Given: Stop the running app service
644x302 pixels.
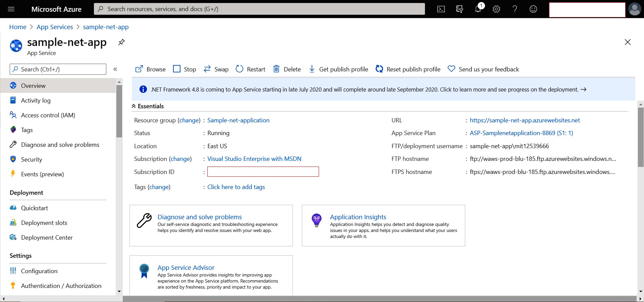Looking at the screenshot, I should [184, 69].
